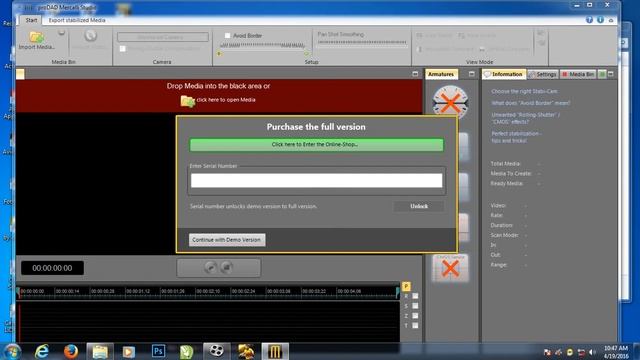Viewport: 640px width, 360px height.
Task: Launch Firefox from the taskbar
Action: (x=71, y=351)
